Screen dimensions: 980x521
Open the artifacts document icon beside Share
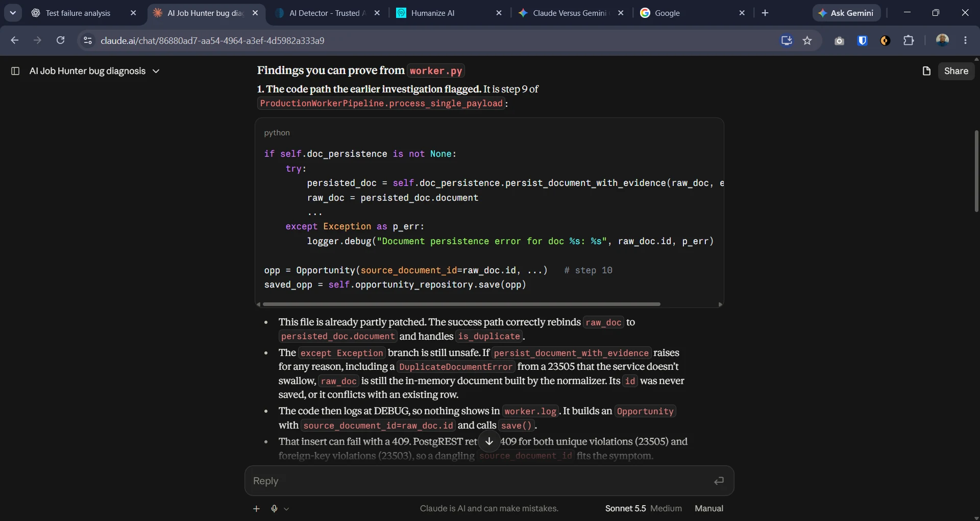(926, 71)
